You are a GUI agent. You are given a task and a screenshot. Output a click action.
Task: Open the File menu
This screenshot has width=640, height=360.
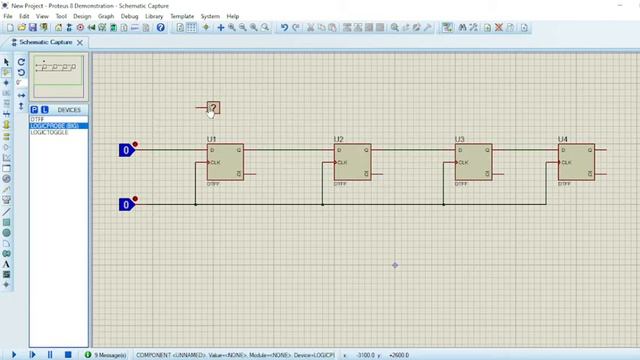tap(8, 16)
